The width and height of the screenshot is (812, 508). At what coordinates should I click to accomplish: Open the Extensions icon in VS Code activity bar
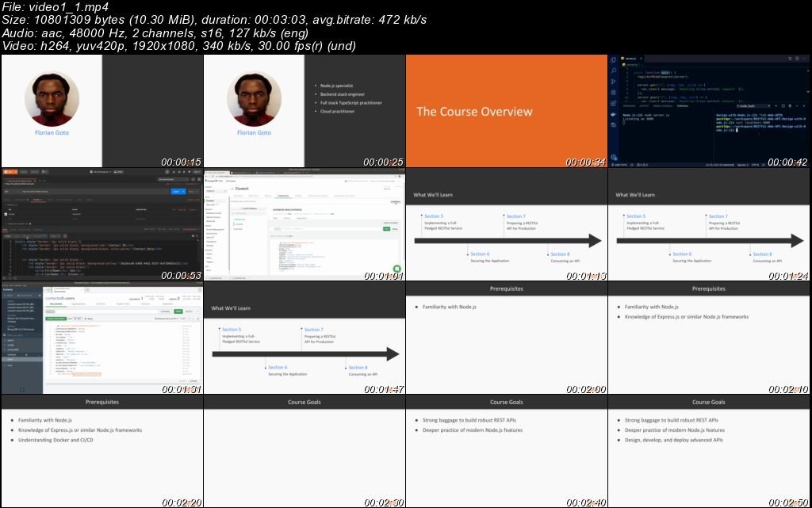pyautogui.click(x=612, y=101)
